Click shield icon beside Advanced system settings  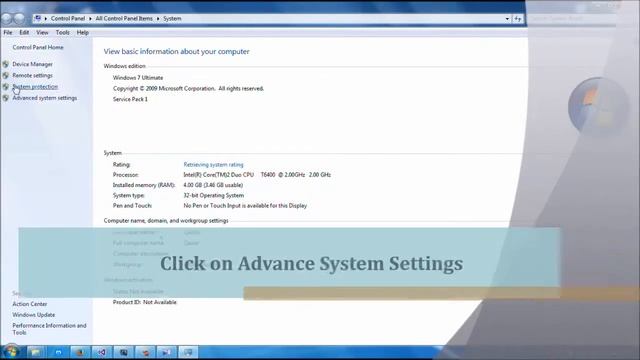(5, 98)
